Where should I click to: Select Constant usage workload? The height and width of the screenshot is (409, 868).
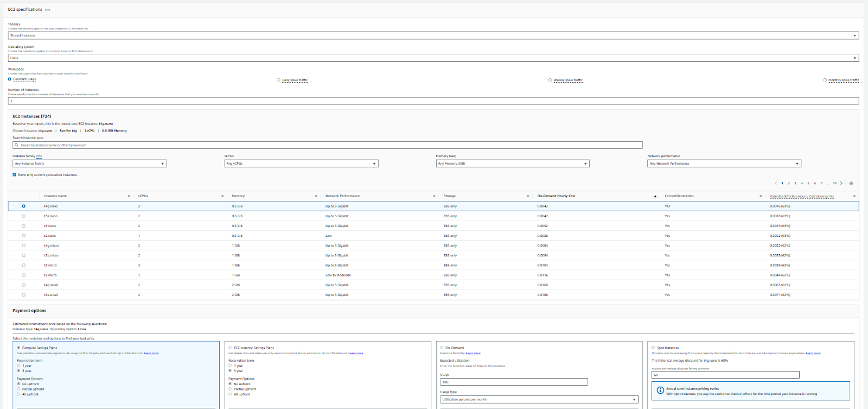[10, 79]
